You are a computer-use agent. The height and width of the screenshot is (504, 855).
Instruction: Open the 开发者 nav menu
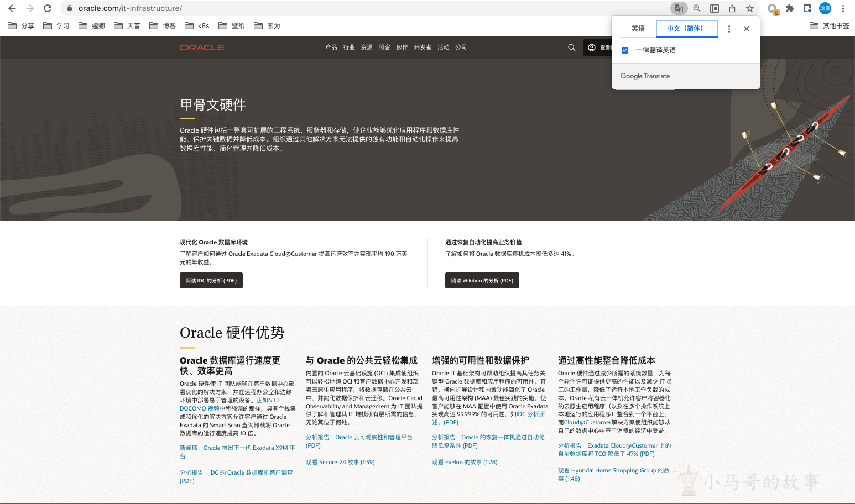[423, 48]
